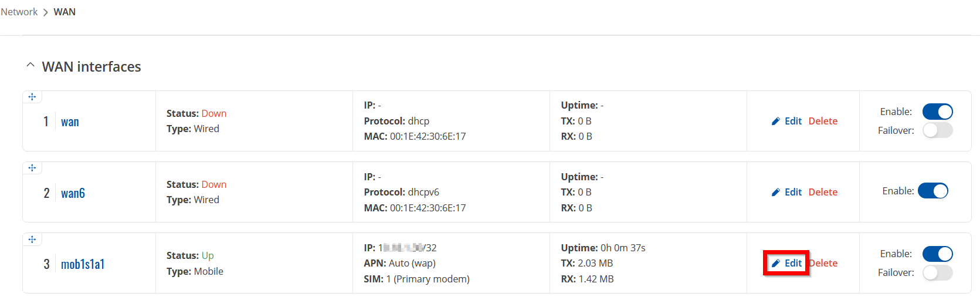This screenshot has width=980, height=300.
Task: Click the move handle icon for wan6
Action: coord(32,168)
